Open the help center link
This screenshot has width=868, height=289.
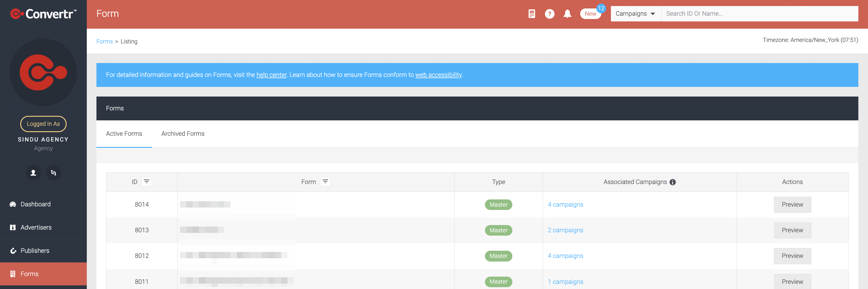(271, 75)
